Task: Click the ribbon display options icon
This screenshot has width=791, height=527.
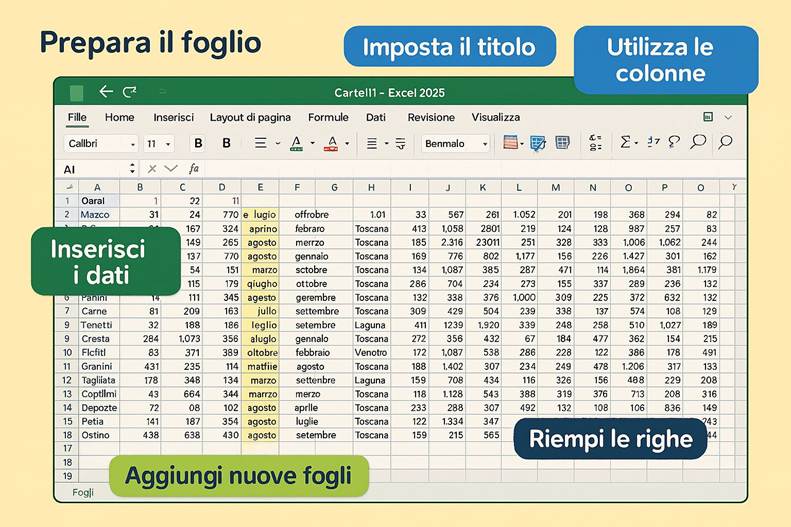Action: click(x=708, y=117)
